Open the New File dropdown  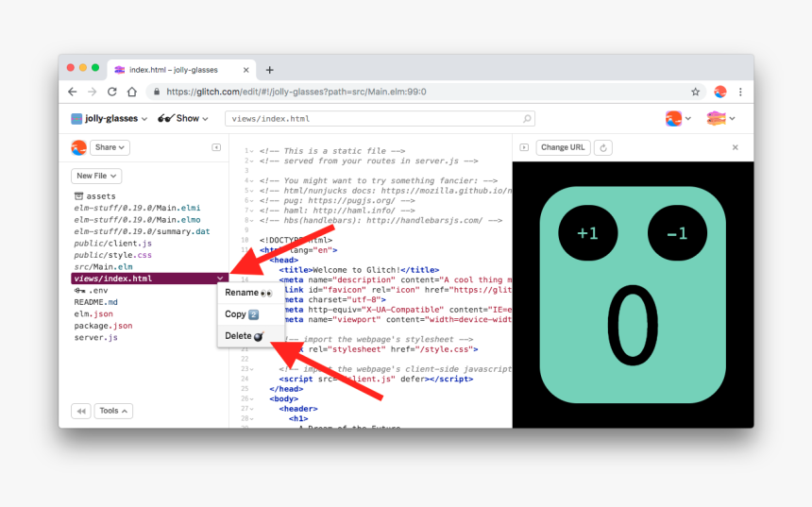tap(96, 176)
